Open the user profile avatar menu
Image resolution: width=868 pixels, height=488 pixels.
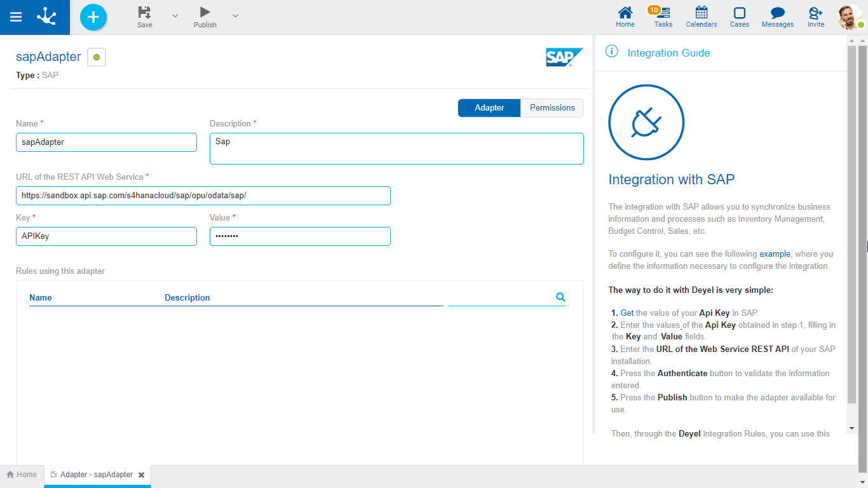pyautogui.click(x=850, y=17)
